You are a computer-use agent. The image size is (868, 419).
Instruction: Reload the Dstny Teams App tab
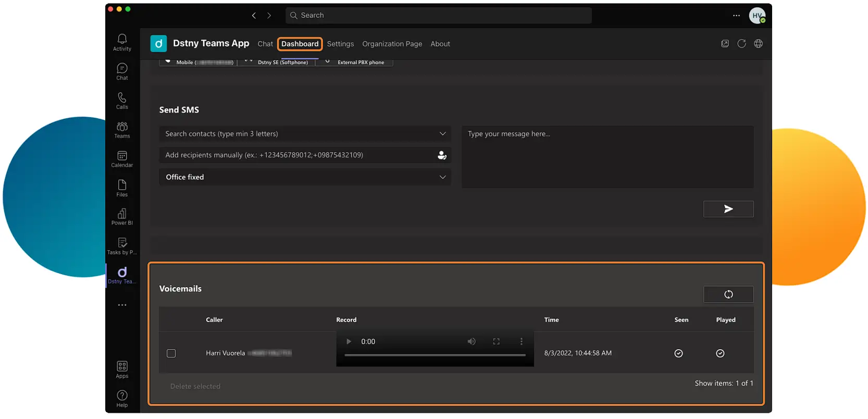pyautogui.click(x=741, y=44)
